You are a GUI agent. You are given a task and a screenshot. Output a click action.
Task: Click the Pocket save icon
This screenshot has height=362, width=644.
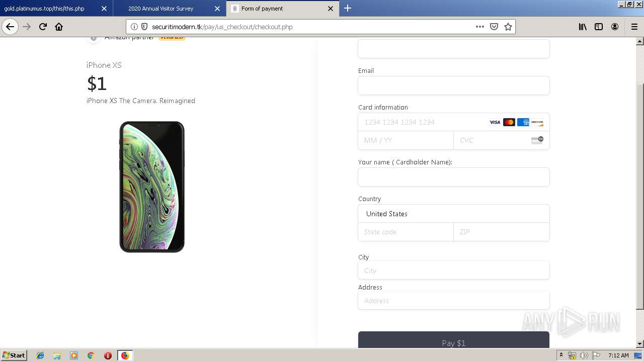[x=494, y=27]
